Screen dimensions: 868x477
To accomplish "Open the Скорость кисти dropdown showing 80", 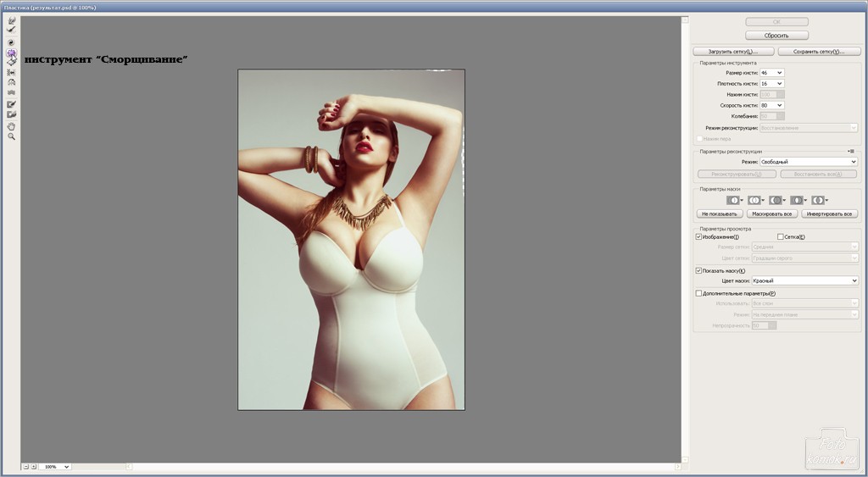I will click(x=771, y=105).
